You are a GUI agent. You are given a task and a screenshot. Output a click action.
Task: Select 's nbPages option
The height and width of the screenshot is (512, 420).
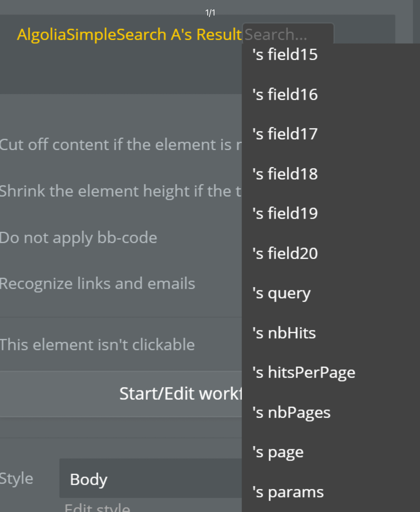pyautogui.click(x=331, y=413)
